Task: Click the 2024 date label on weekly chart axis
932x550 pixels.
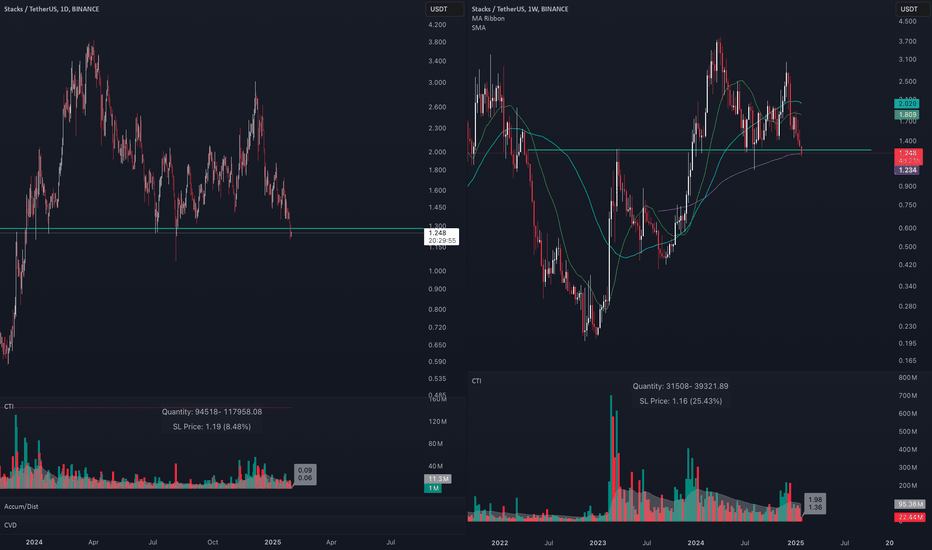Action: coord(695,543)
